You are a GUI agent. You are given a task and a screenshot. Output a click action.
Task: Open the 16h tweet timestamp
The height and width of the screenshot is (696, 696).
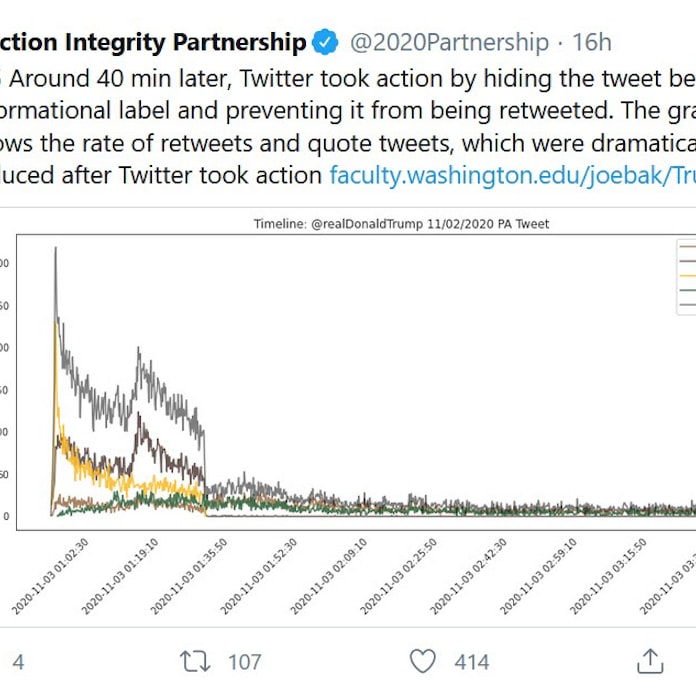591,42
